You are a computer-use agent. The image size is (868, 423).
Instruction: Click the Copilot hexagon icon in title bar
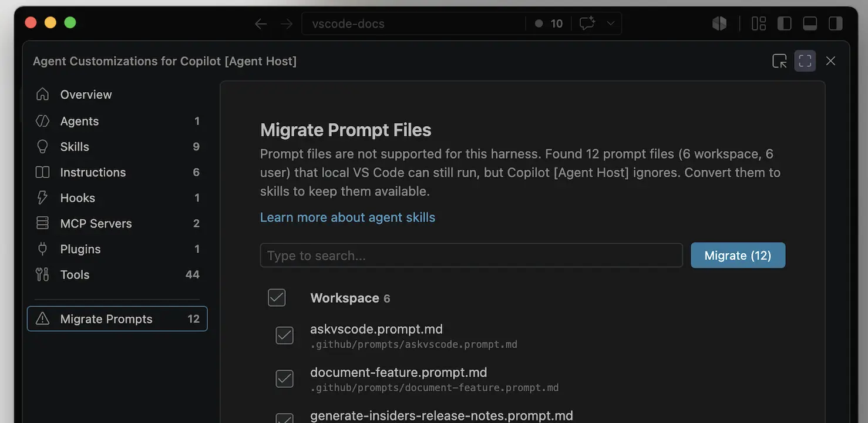tap(719, 23)
